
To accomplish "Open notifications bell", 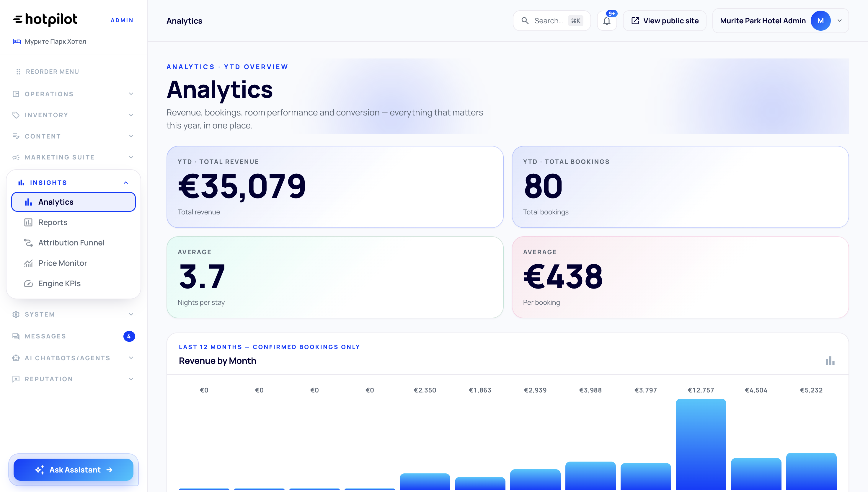I will tap(607, 21).
